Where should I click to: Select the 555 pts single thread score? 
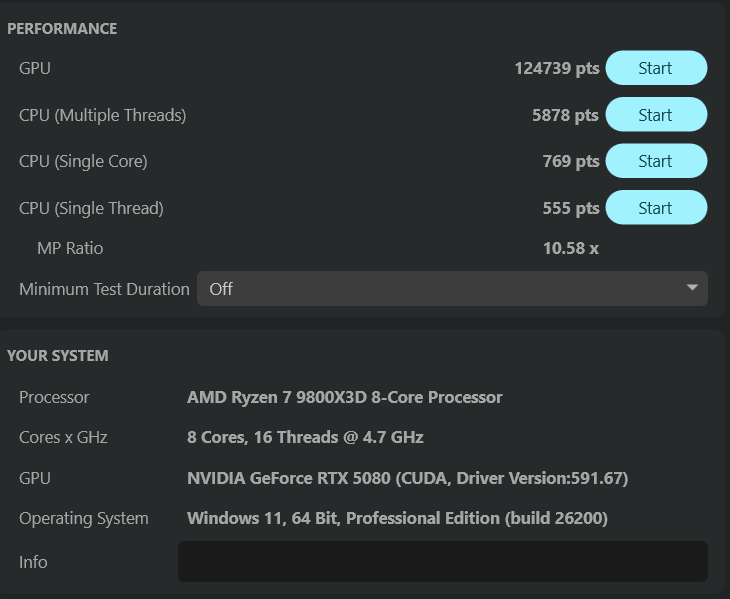571,208
